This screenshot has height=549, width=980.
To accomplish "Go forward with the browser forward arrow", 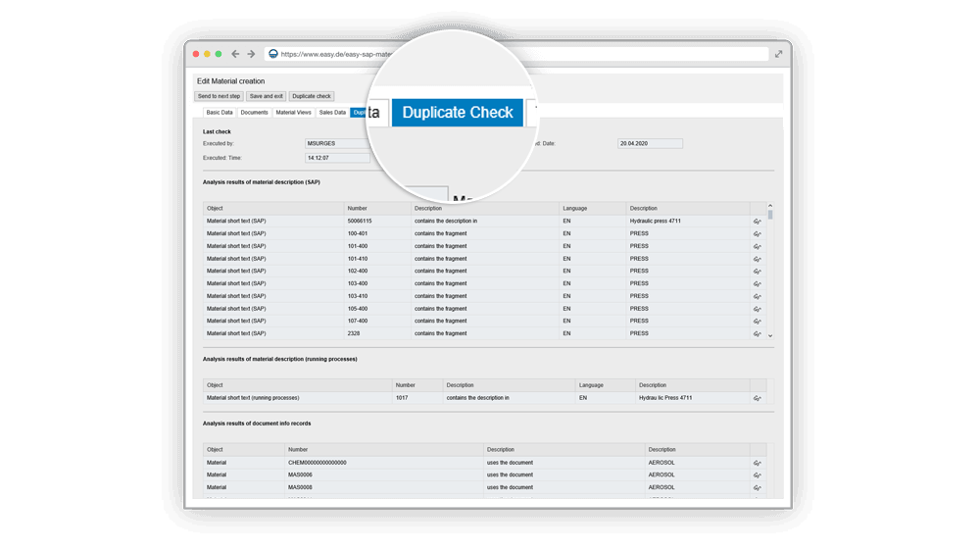I will click(251, 54).
